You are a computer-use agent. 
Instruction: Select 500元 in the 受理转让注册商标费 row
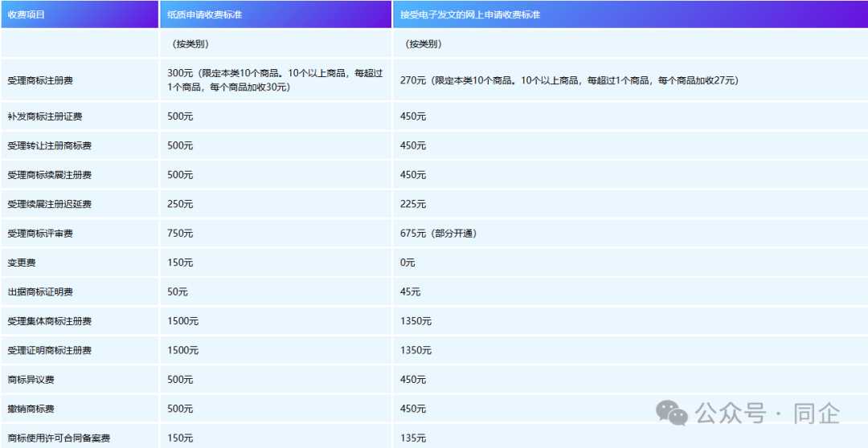click(181, 146)
